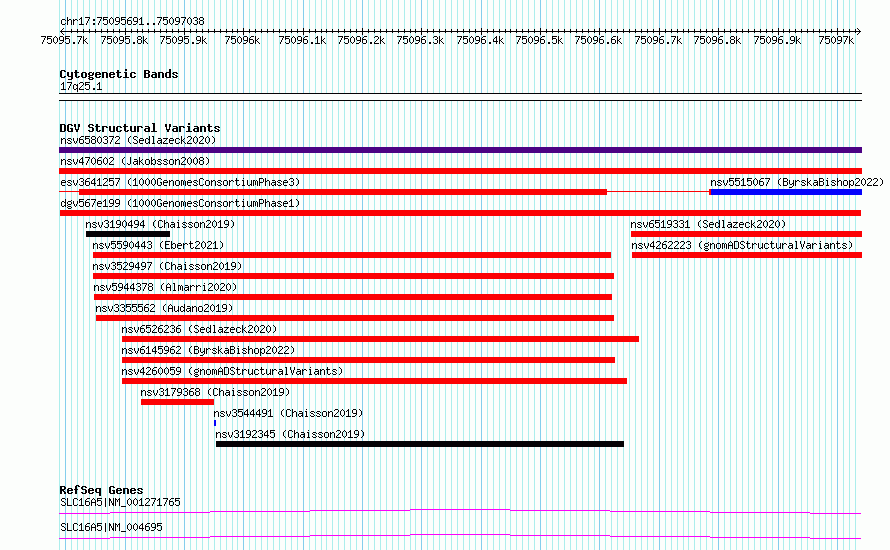Open nsv6526236 (Sedlazeck2020) label
This screenshot has width=890, height=550.
[199, 329]
